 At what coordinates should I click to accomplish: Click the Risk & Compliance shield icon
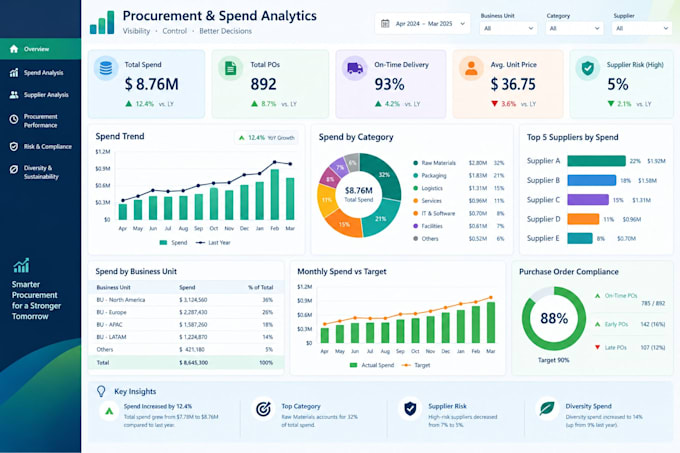(x=14, y=147)
